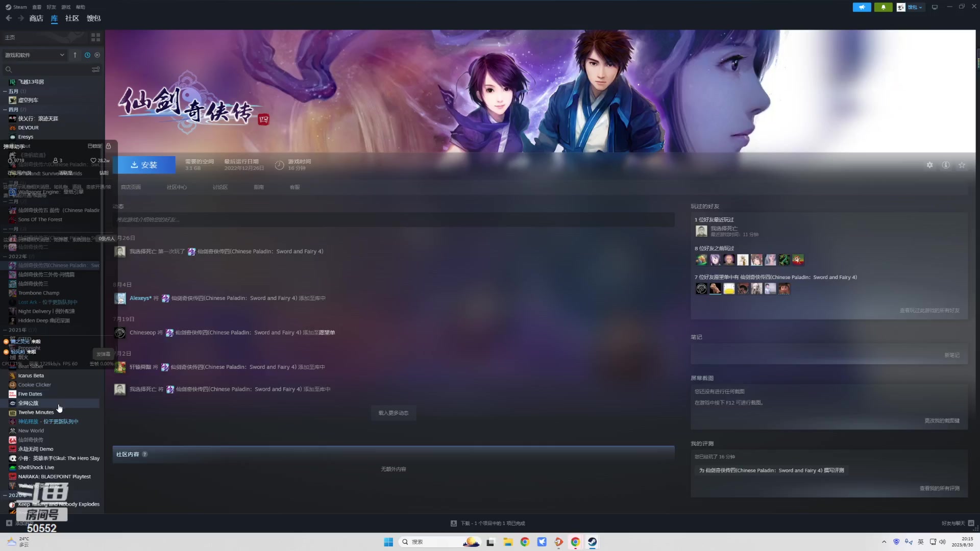Screen dimensions: 980x551
Task: Open game info icon beside the gear
Action: 946,165
